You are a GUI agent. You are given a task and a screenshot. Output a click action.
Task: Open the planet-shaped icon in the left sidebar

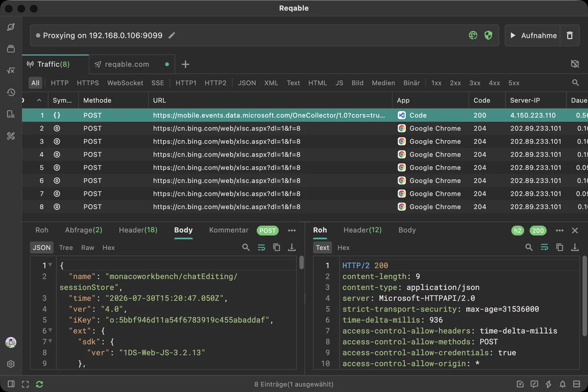coord(11,27)
